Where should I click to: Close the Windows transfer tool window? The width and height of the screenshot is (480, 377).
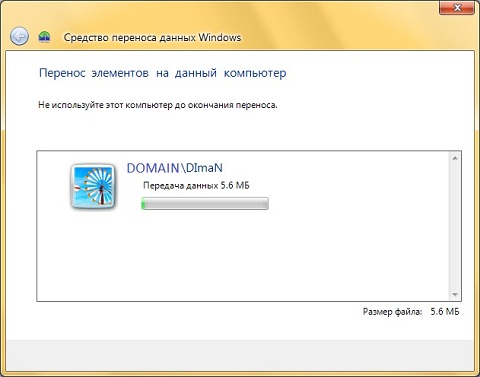pos(457,7)
